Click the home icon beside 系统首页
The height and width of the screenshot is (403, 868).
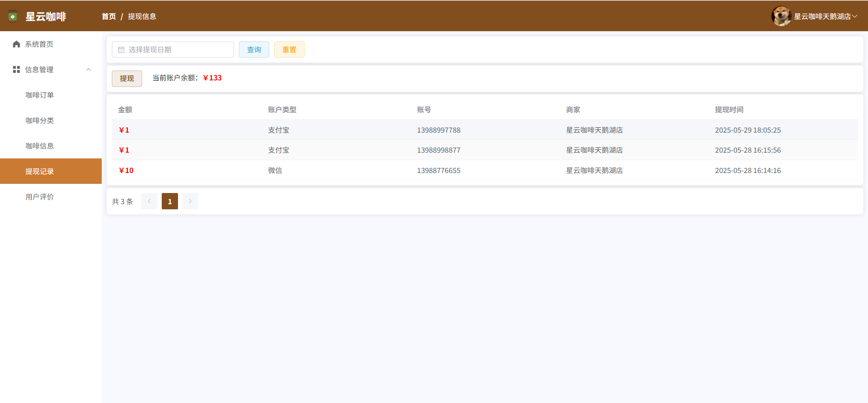16,44
